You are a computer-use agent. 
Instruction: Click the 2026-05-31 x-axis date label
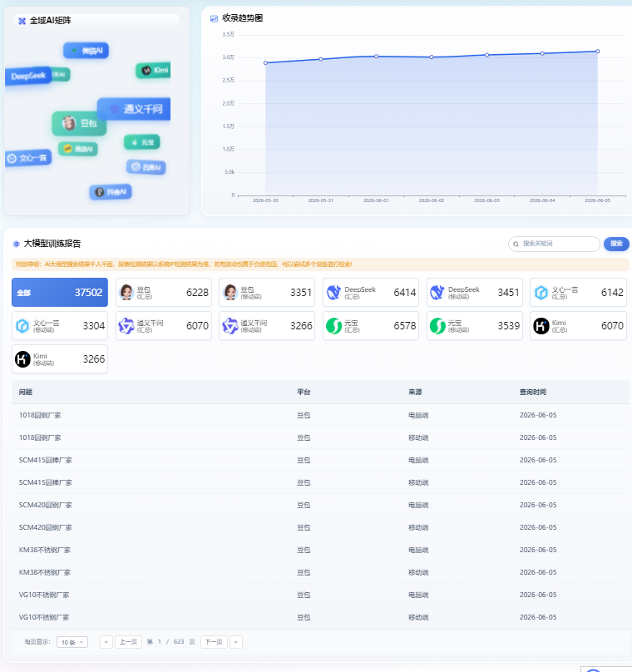(x=320, y=200)
